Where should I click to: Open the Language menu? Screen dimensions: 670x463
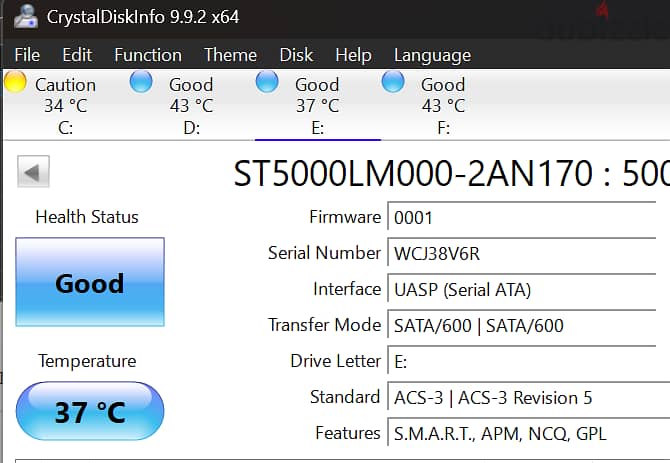tap(432, 56)
